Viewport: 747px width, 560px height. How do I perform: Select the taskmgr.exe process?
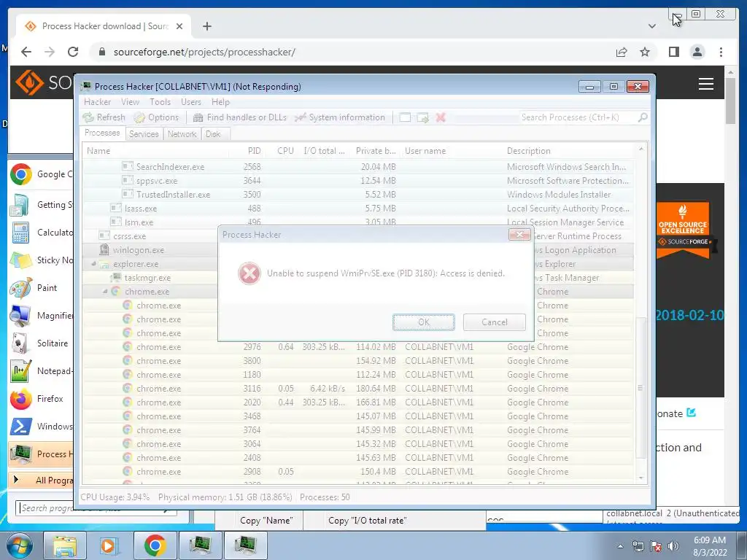(150, 278)
